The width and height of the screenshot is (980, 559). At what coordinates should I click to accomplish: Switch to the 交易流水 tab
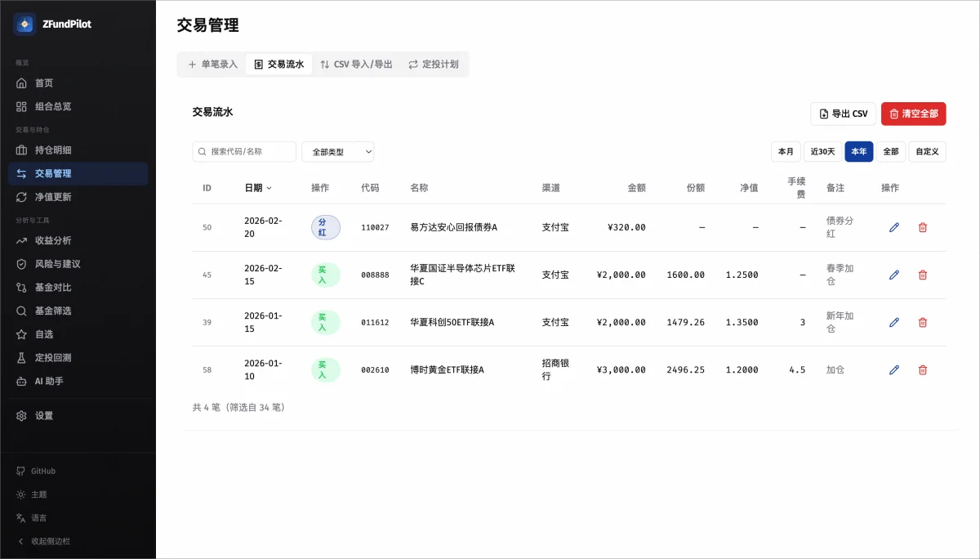coord(278,64)
